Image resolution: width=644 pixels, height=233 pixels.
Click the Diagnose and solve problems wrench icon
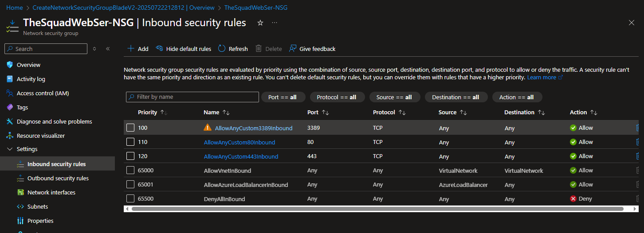pyautogui.click(x=10, y=121)
